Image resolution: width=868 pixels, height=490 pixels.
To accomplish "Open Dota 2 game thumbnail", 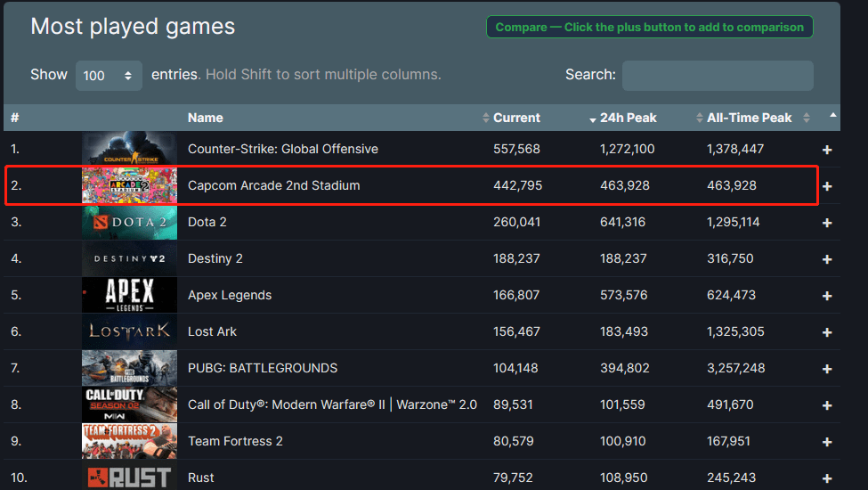I will (x=130, y=222).
